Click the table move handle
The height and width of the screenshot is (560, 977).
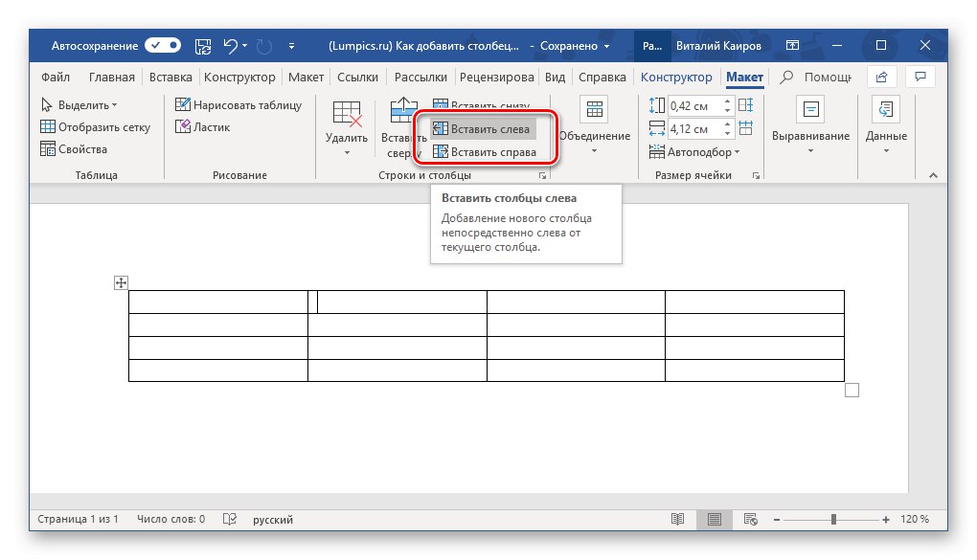[122, 282]
